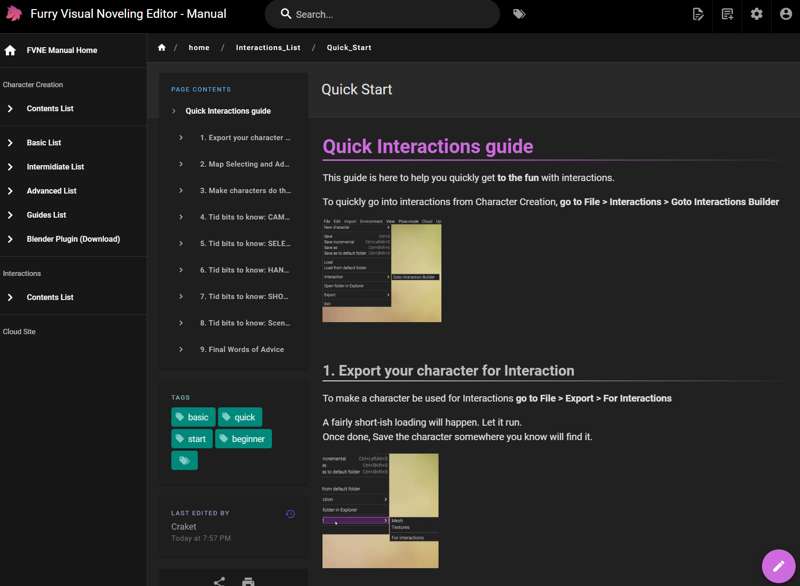Viewport: 800px width, 586px height.
Task: Open the user account icon
Action: [786, 14]
